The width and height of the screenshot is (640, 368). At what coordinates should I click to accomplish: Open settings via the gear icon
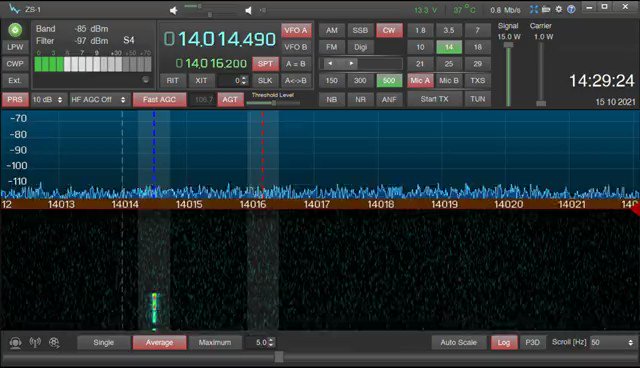pyautogui.click(x=559, y=9)
